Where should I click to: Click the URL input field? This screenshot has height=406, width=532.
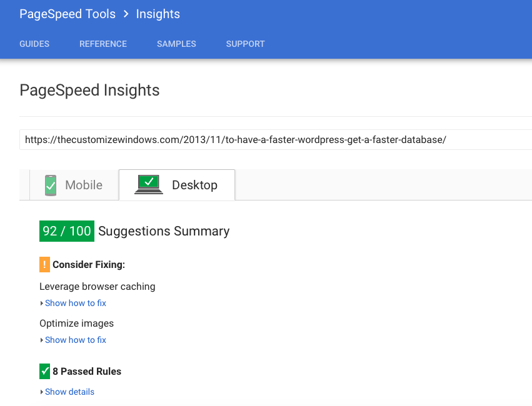pos(276,140)
